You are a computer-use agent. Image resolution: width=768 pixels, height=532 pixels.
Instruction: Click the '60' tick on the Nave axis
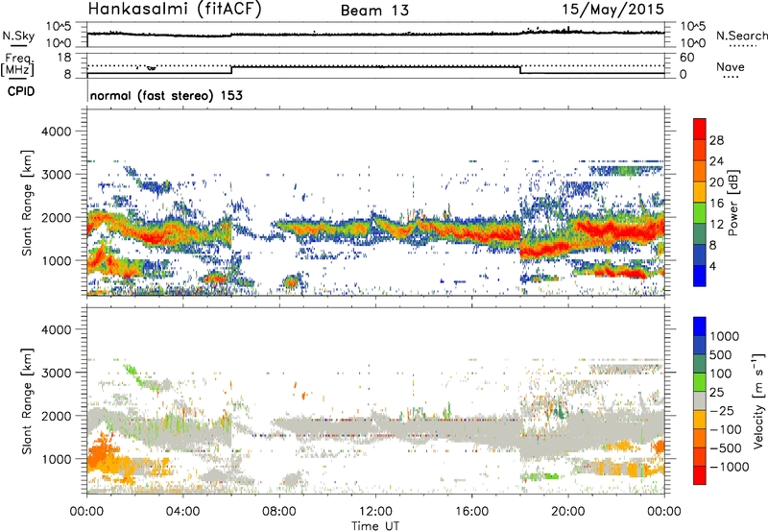(687, 58)
